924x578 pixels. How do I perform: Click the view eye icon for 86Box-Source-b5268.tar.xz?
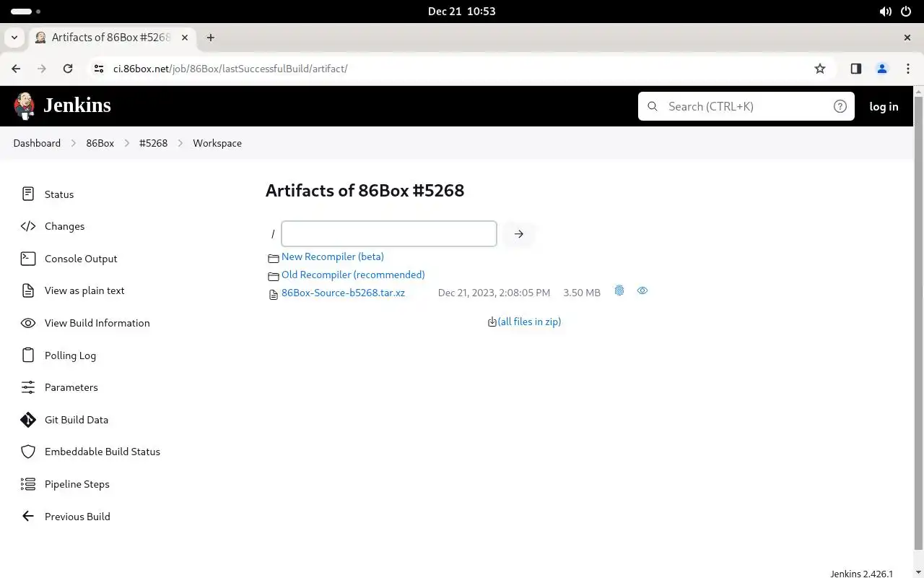point(642,290)
